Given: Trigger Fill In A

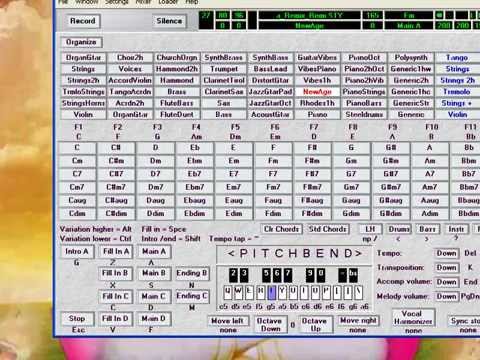Looking at the screenshot, I should click(116, 251).
